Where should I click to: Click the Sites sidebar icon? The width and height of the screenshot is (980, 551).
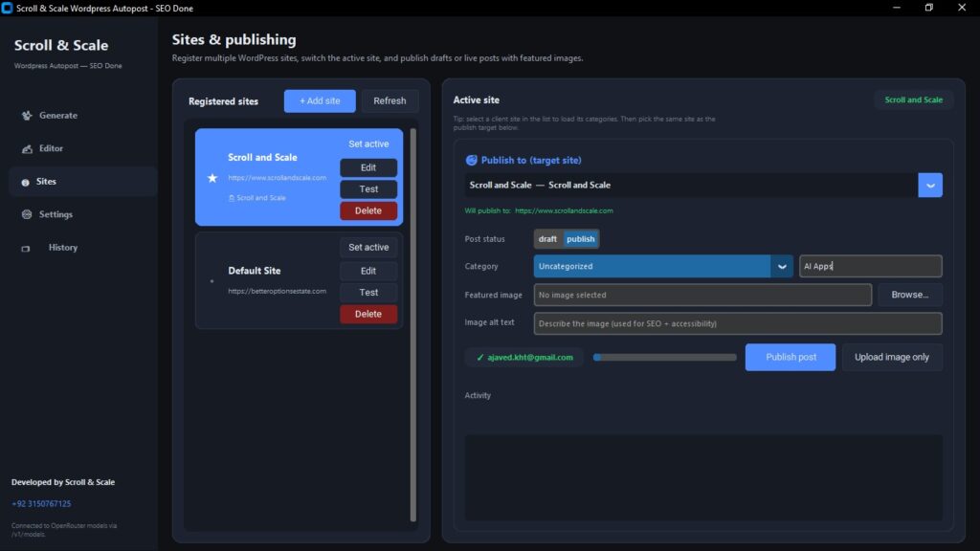point(25,182)
